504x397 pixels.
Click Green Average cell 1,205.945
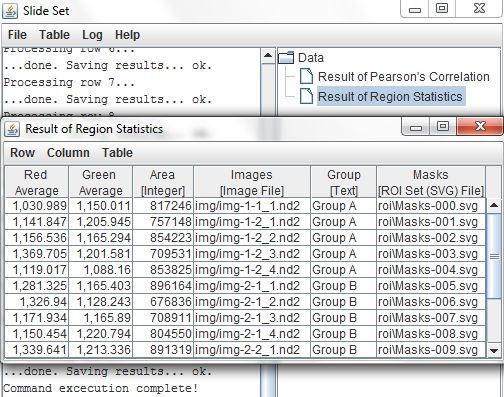(x=100, y=222)
